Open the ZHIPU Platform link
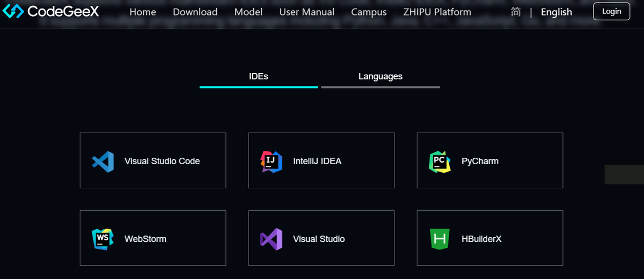Screen dimensions: 644x279 click(437, 12)
